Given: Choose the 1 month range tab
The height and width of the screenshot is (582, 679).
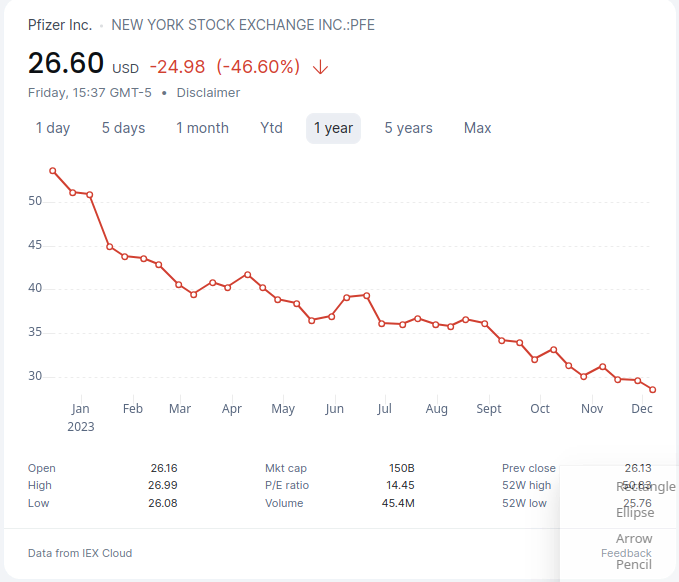Looking at the screenshot, I should (x=202, y=128).
